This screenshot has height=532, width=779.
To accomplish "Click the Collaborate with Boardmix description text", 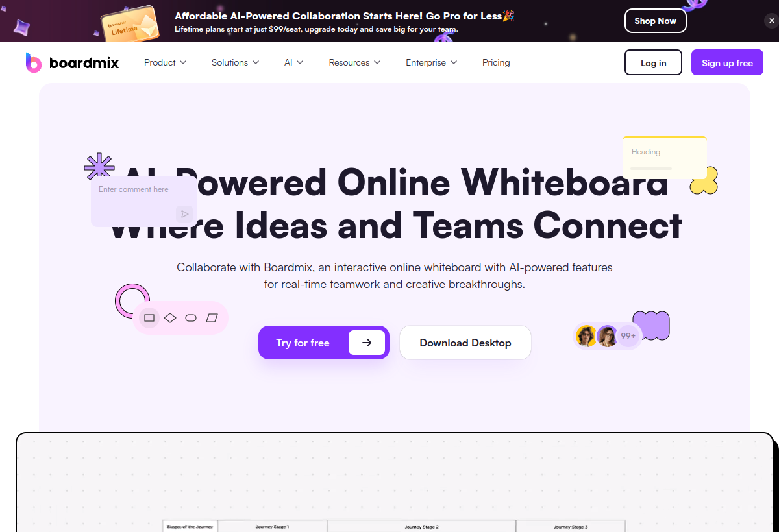I will [x=395, y=276].
